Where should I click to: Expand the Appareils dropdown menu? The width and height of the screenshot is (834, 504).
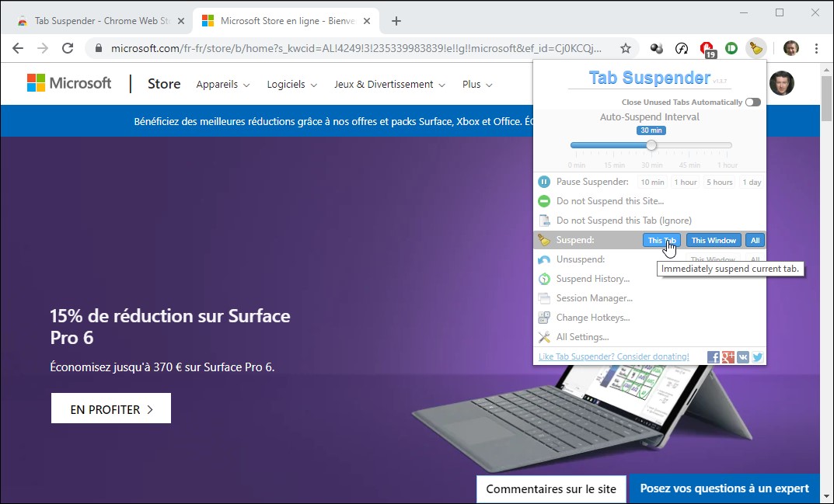click(x=222, y=84)
